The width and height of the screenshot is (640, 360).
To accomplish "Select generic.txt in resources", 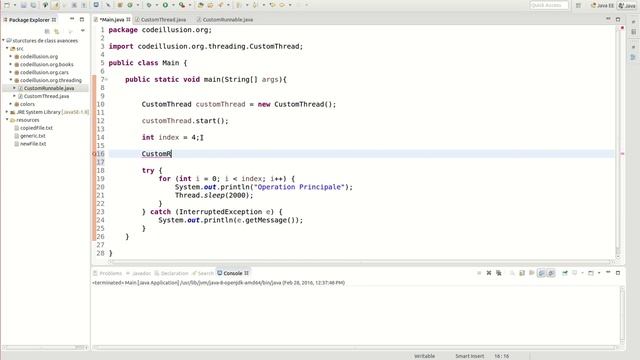I will 33,136.
